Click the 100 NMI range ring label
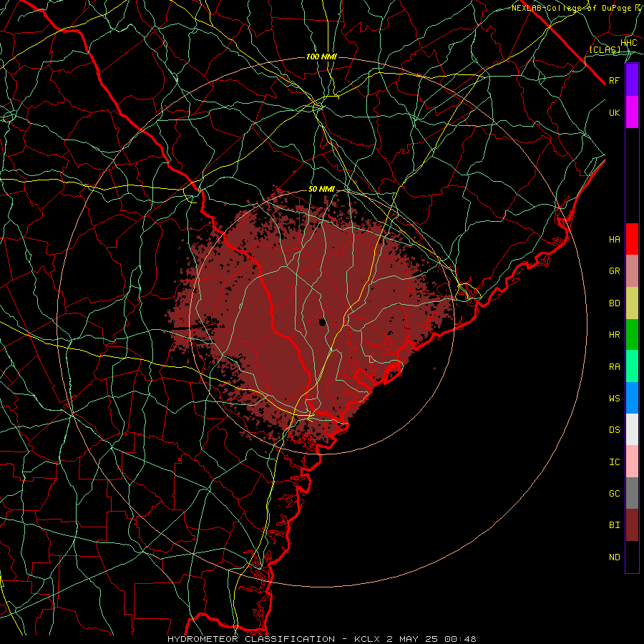Screen dimensions: 644x644 (x=321, y=57)
